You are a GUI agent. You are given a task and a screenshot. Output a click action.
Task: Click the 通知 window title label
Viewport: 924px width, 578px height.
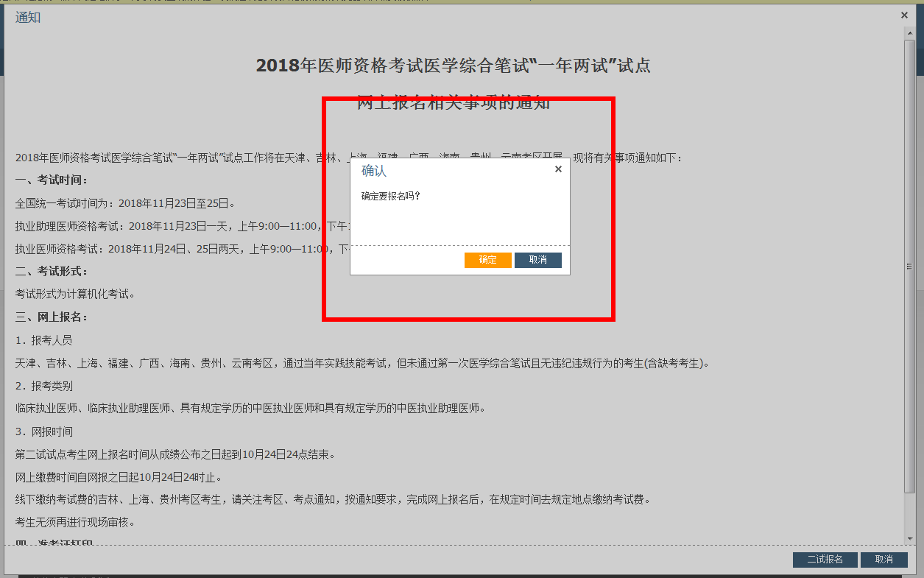(28, 17)
